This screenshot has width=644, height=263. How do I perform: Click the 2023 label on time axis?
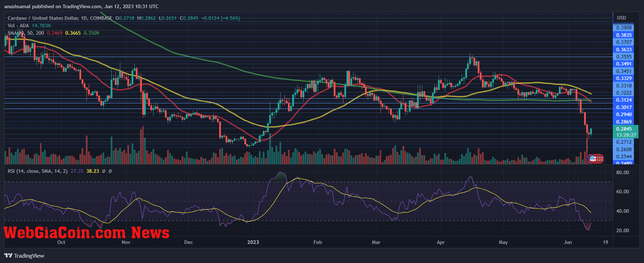[x=253, y=242]
